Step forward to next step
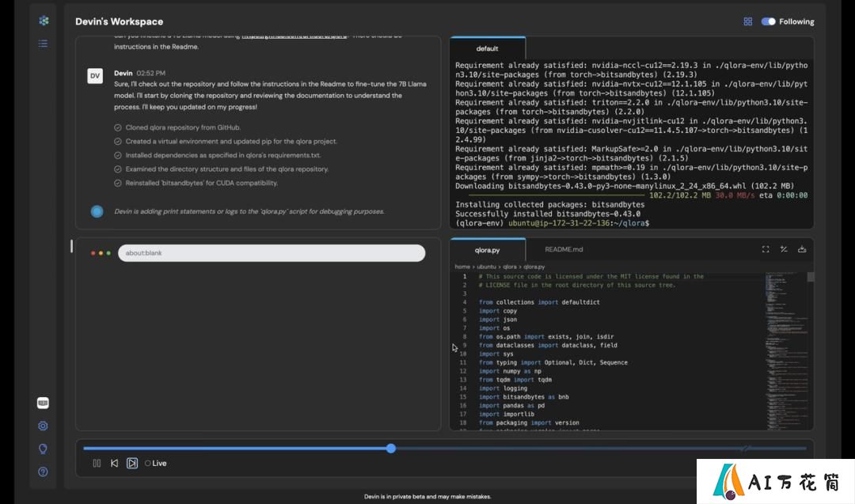This screenshot has width=855, height=504. (x=132, y=463)
